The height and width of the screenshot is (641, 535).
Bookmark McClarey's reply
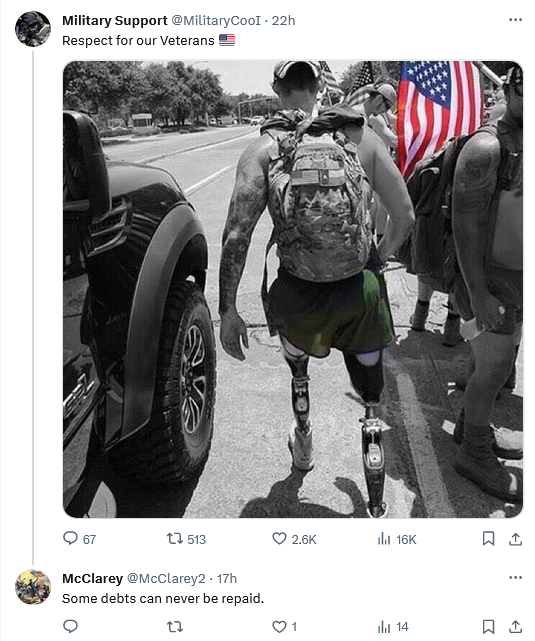(488, 626)
